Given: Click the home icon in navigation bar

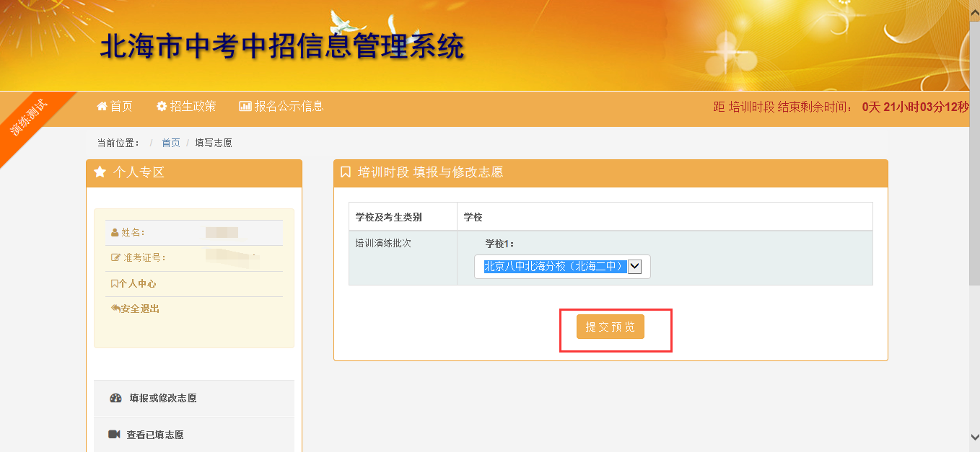Looking at the screenshot, I should 102,107.
